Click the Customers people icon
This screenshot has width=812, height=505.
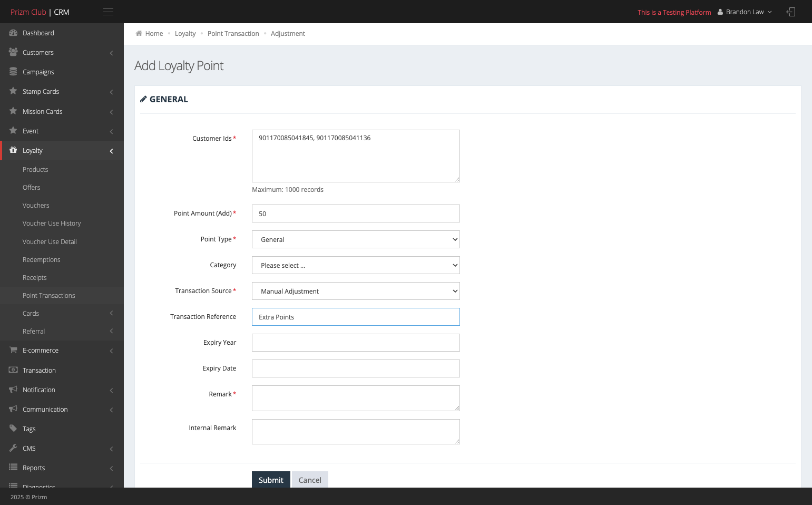coord(13,52)
